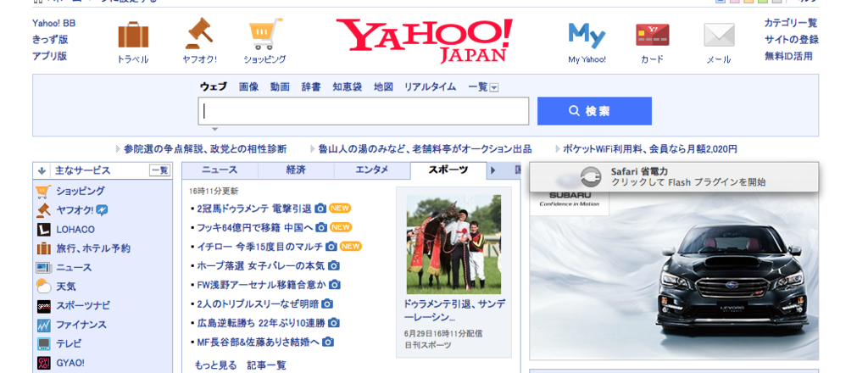868x373 pixels.
Task: Open もっと見る link below headlines
Action: 215,365
